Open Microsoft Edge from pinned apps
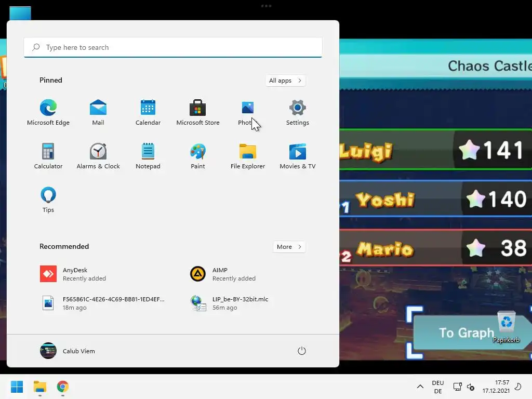Screen dimensions: 532x399 48,113
